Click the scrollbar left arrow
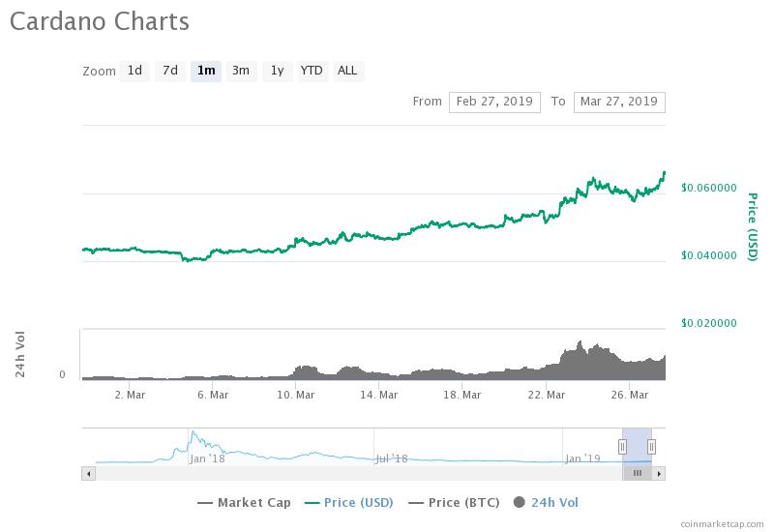This screenshot has width=774, height=532. tap(88, 473)
